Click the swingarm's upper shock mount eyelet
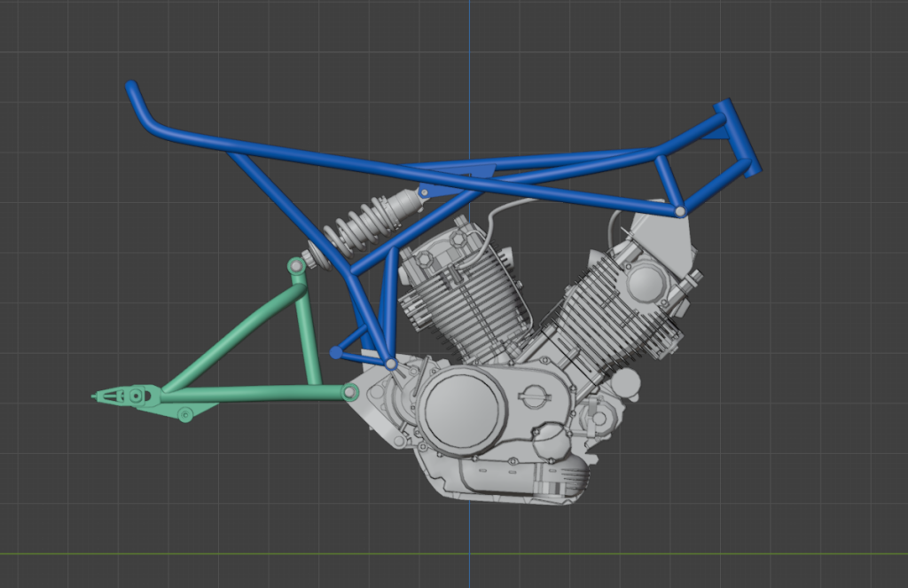Screen dimensions: 908x588 click(x=296, y=266)
